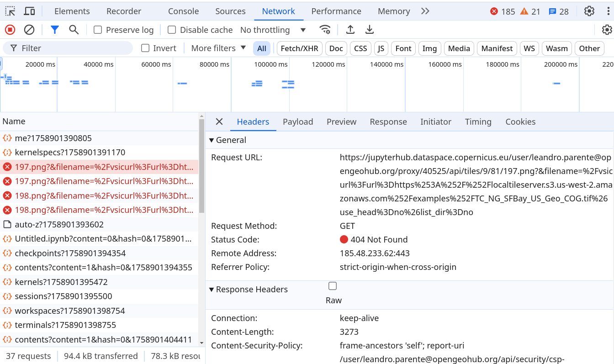
Task: Open the Timing tab for the request
Action: pos(478,122)
